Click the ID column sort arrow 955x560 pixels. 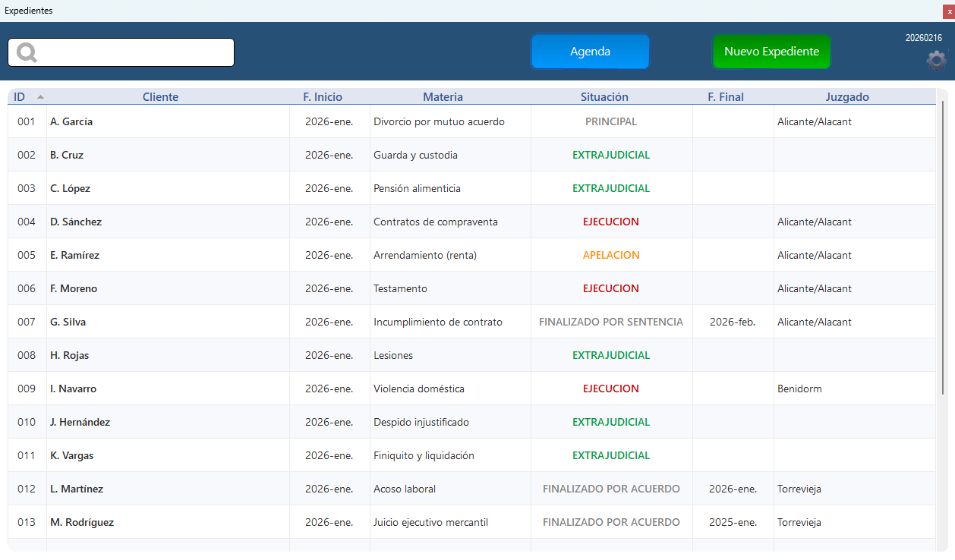(40, 97)
